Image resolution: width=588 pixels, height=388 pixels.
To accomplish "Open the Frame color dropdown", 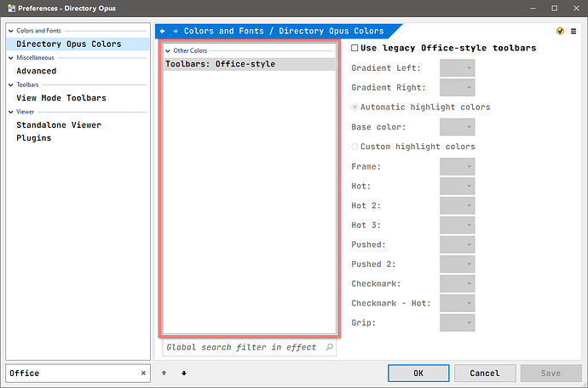I will pyautogui.click(x=457, y=166).
